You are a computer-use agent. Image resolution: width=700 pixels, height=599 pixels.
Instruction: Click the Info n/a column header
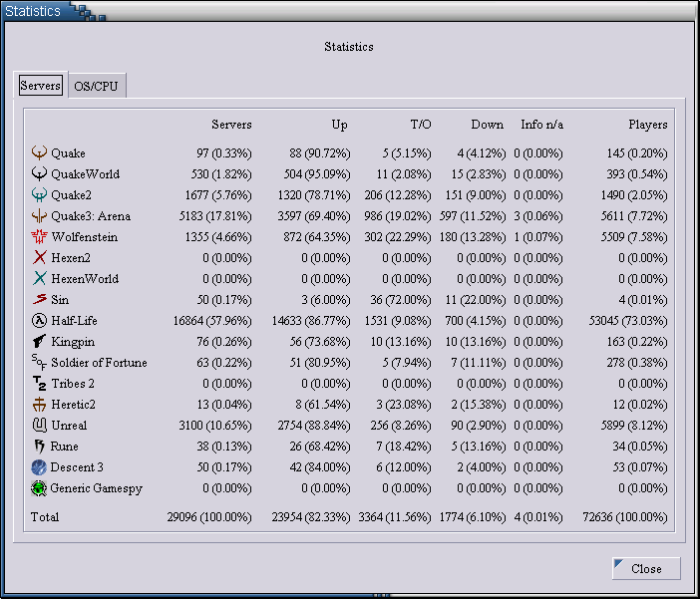coord(542,124)
